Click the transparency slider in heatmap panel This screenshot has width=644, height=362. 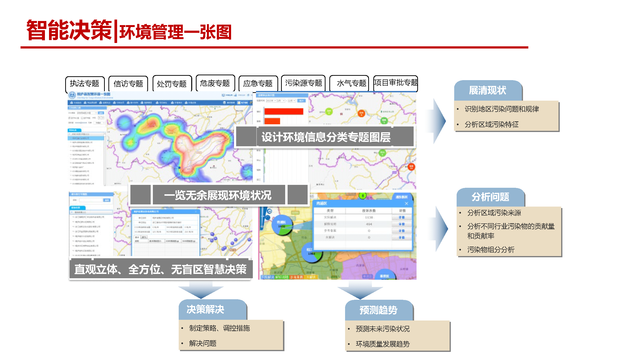click(81, 123)
